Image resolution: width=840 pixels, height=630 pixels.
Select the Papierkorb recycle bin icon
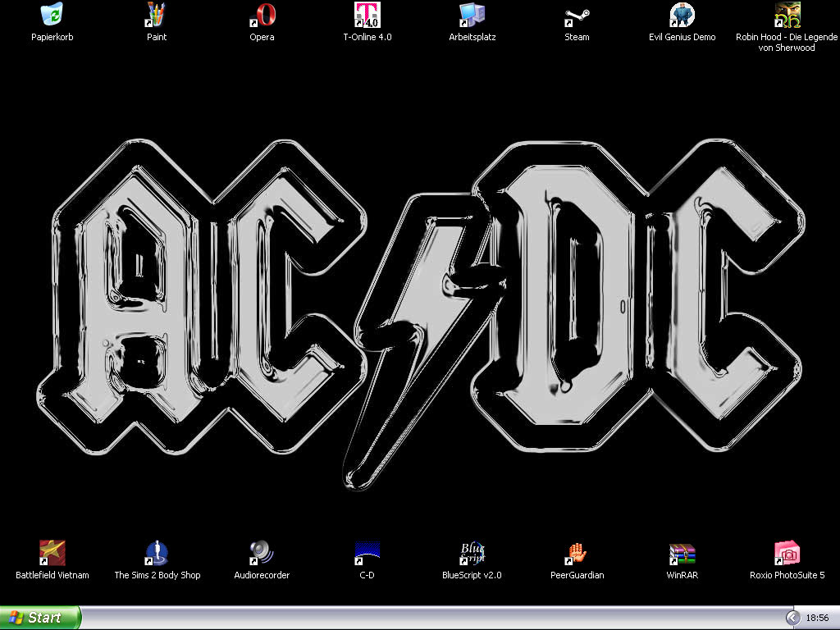point(52,15)
